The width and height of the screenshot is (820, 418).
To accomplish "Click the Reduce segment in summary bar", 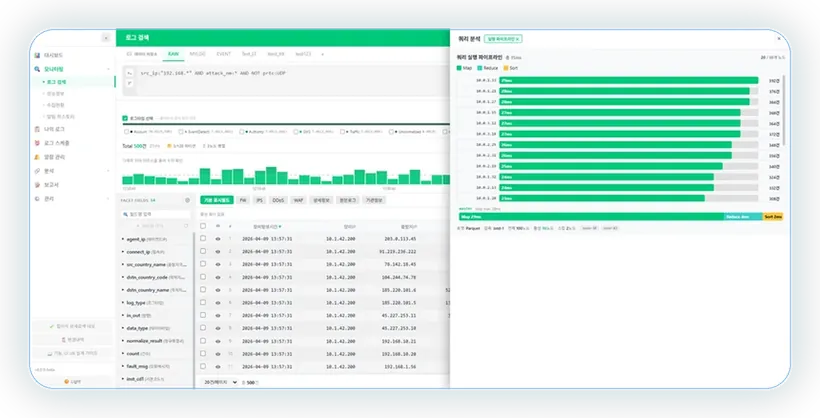I will (743, 217).
